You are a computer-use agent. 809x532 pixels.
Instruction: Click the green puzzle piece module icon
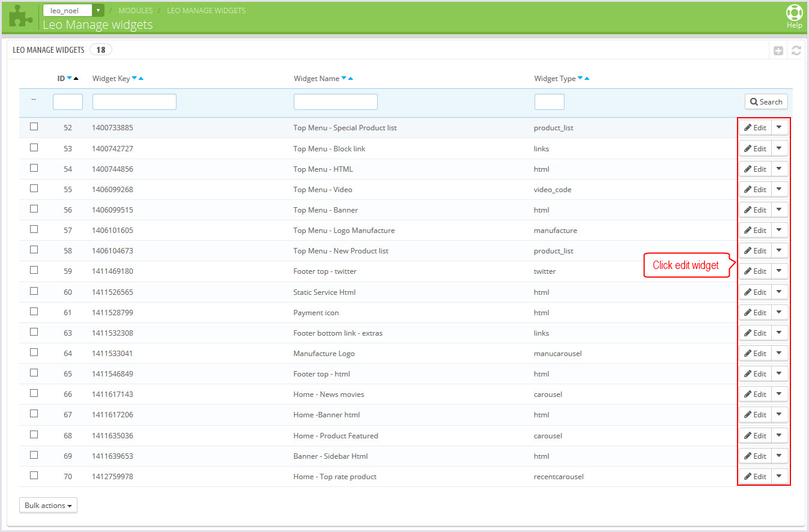click(21, 16)
